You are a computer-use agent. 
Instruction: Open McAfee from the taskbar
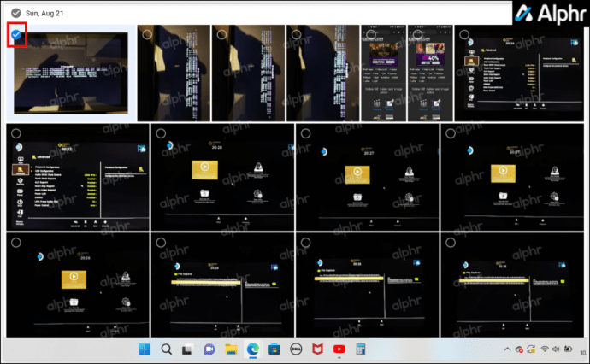317,349
